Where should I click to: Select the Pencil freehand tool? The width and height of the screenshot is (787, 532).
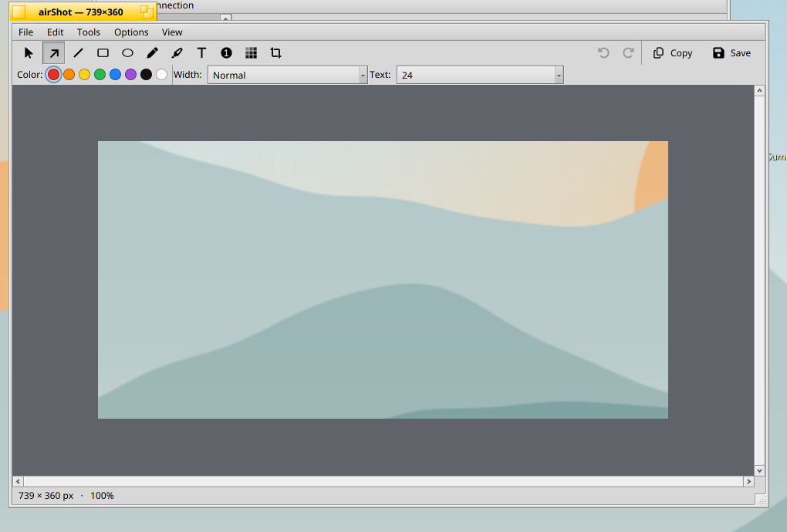point(152,53)
